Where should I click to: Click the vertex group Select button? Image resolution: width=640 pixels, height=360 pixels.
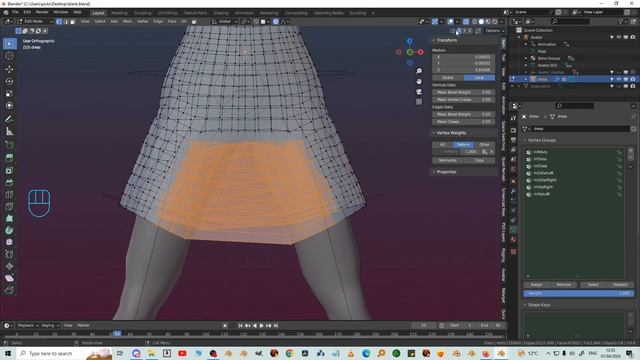point(593,284)
